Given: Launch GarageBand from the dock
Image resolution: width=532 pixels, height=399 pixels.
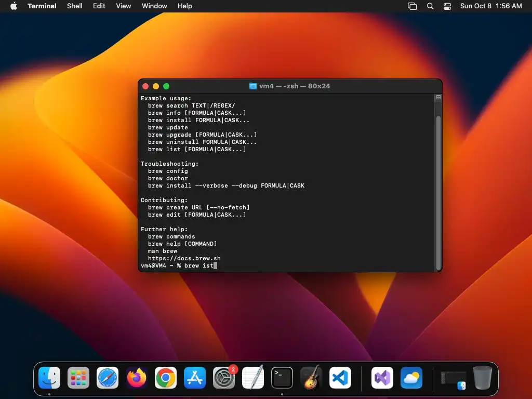Looking at the screenshot, I should point(311,378).
